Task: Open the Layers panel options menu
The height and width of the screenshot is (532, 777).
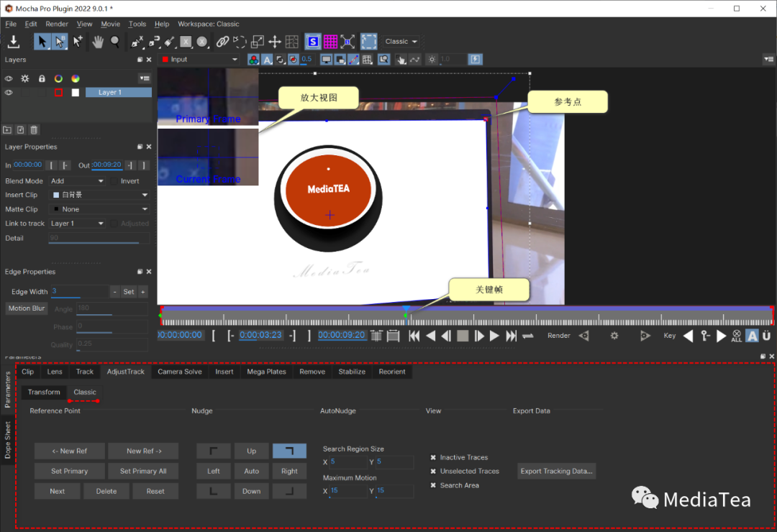Action: 144,78
